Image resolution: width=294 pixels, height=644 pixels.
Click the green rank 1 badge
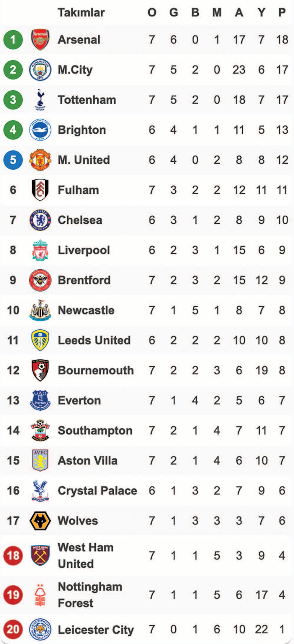(x=13, y=40)
